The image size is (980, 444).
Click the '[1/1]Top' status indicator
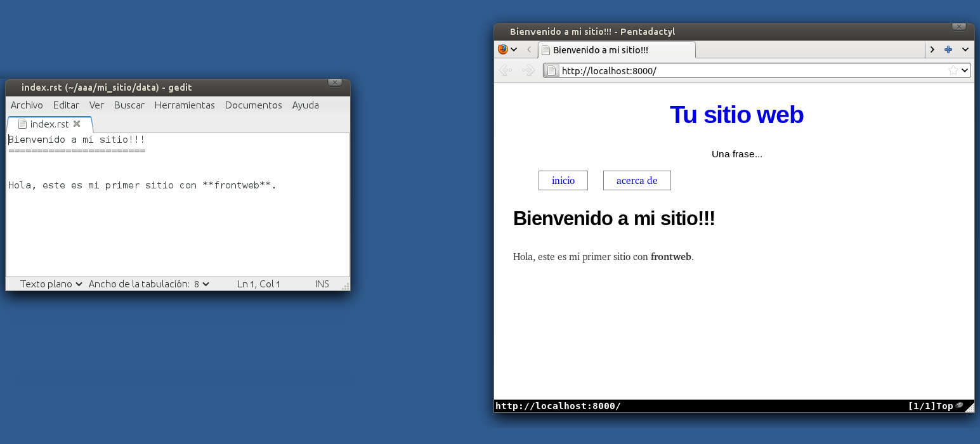931,406
